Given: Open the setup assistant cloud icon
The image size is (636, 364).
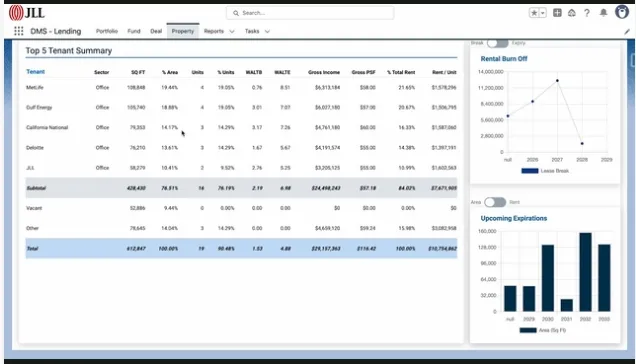Looking at the screenshot, I should [572, 13].
